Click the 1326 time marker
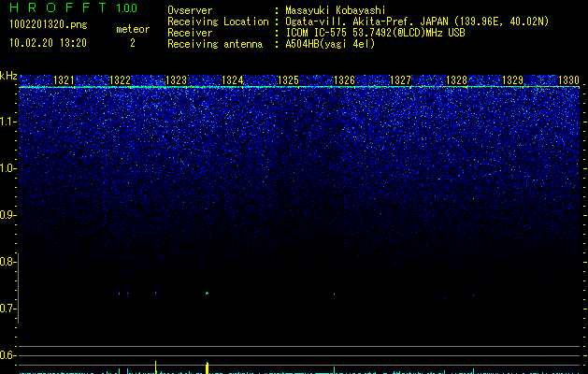588x374 pixels. tap(344, 79)
